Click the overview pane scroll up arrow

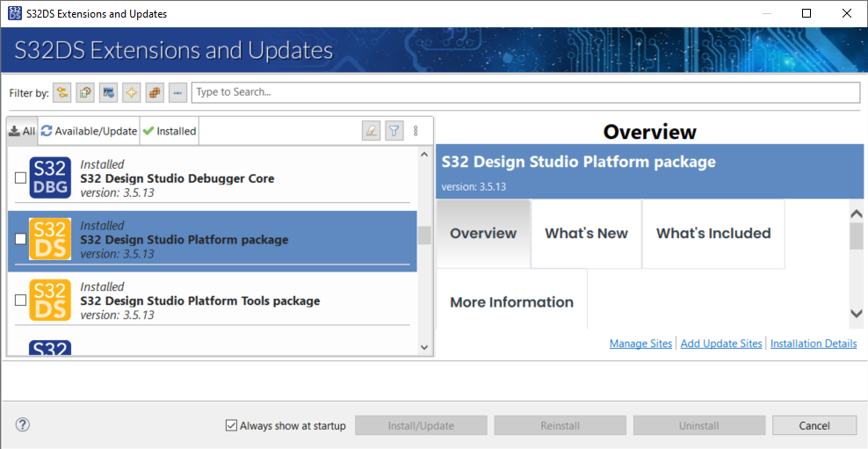click(857, 214)
